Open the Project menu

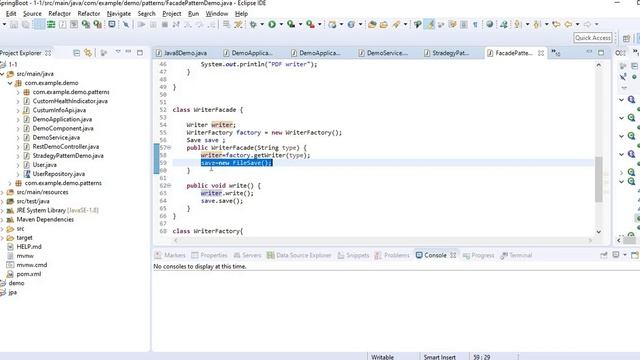pyautogui.click(x=171, y=13)
